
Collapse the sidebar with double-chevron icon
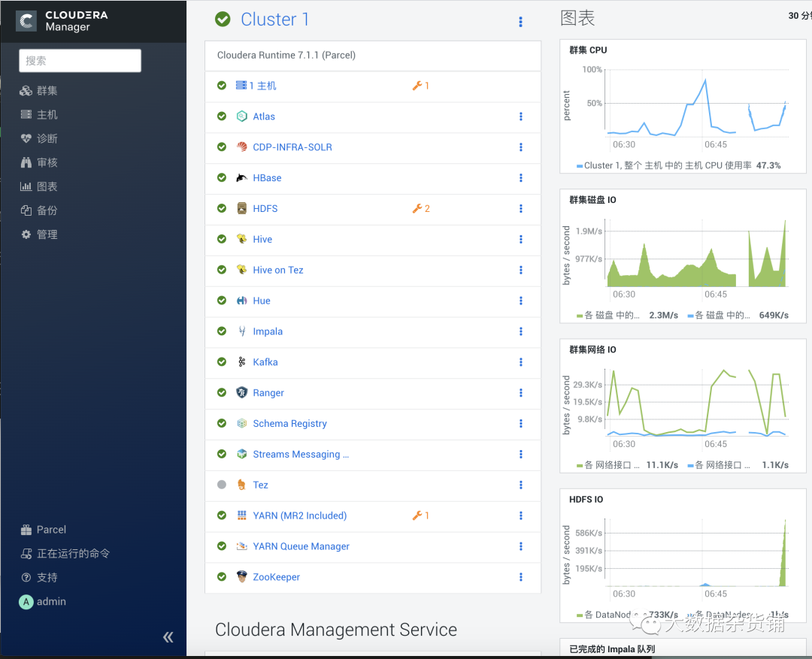168,637
